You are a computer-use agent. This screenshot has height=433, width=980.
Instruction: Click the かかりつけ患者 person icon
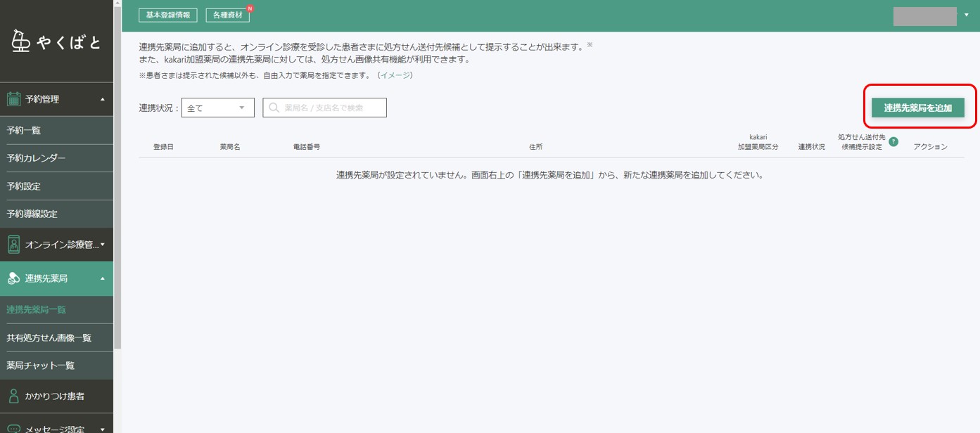click(x=13, y=396)
